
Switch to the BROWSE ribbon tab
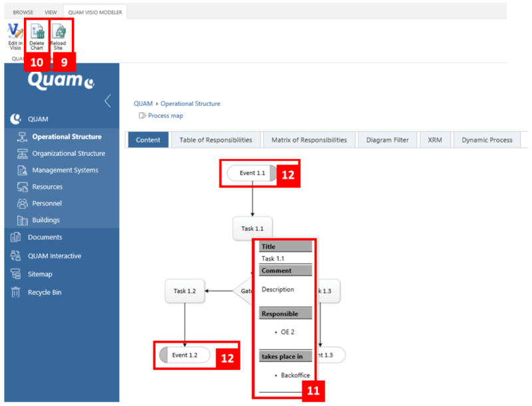(23, 11)
